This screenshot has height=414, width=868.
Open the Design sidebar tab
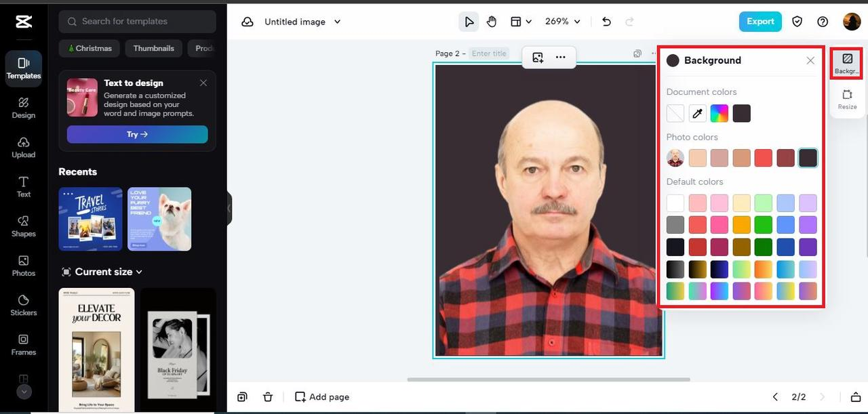[24, 108]
